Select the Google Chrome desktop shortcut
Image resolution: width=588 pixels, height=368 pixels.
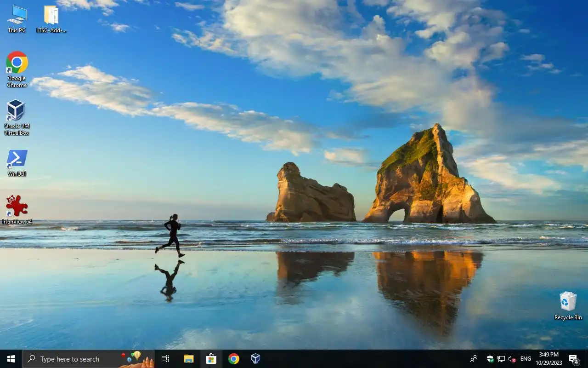tap(17, 69)
